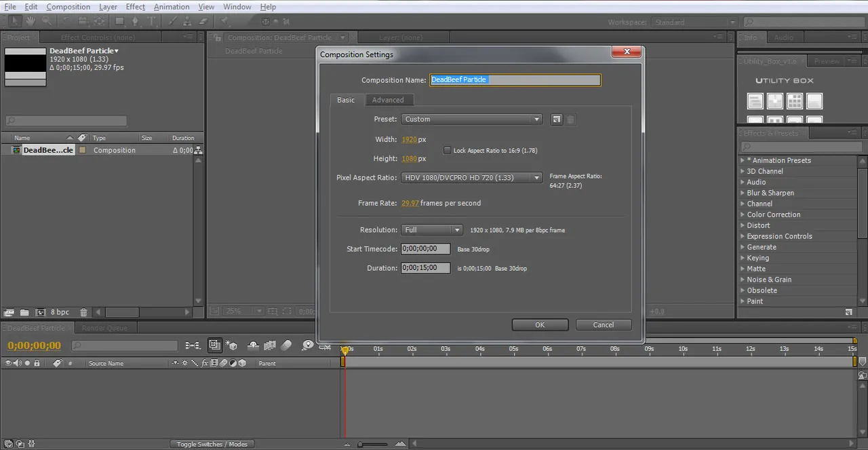868x450 pixels.
Task: Click the new composition icon in Project panel
Action: point(40,312)
